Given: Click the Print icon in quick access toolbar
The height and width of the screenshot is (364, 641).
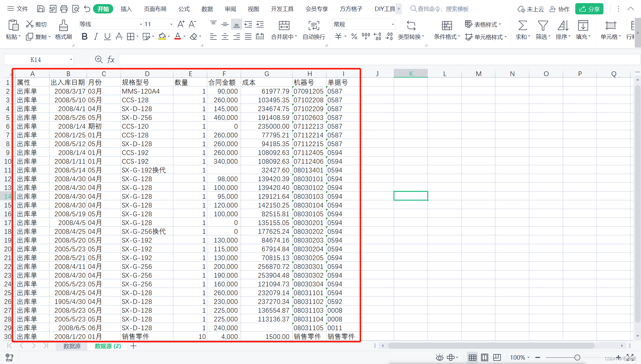Looking at the screenshot, I should point(64,9).
